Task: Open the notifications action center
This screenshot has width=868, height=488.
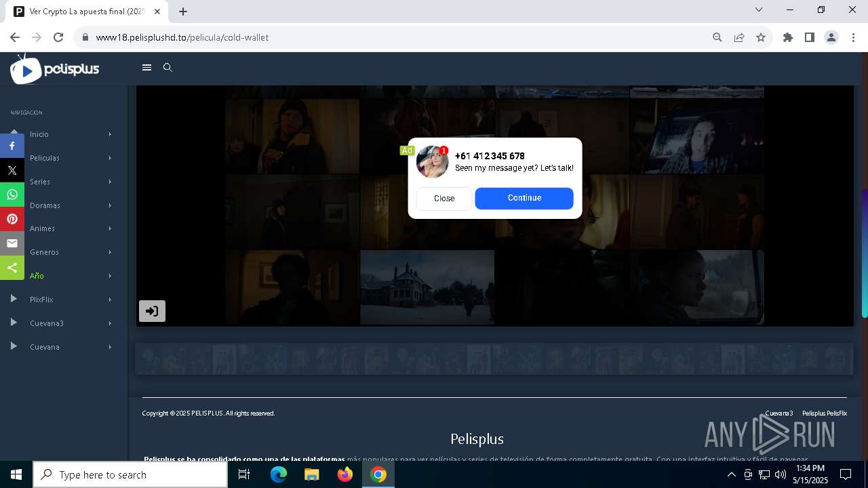Action: (846, 474)
